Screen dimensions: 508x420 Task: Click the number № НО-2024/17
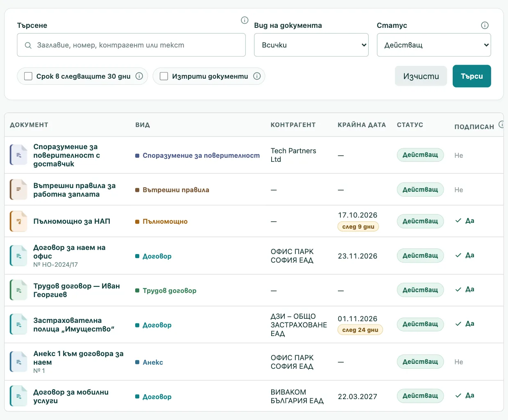point(55,265)
